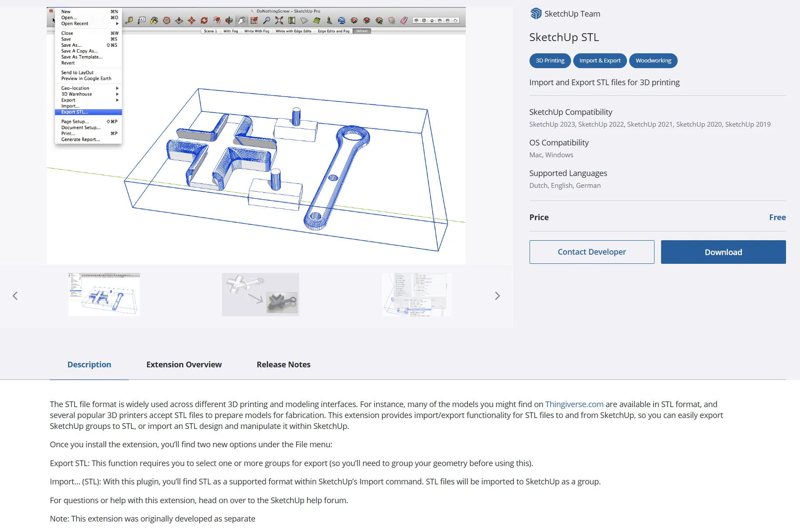Select the Import & Export tag
Screen dimensions: 800x532
(600, 61)
